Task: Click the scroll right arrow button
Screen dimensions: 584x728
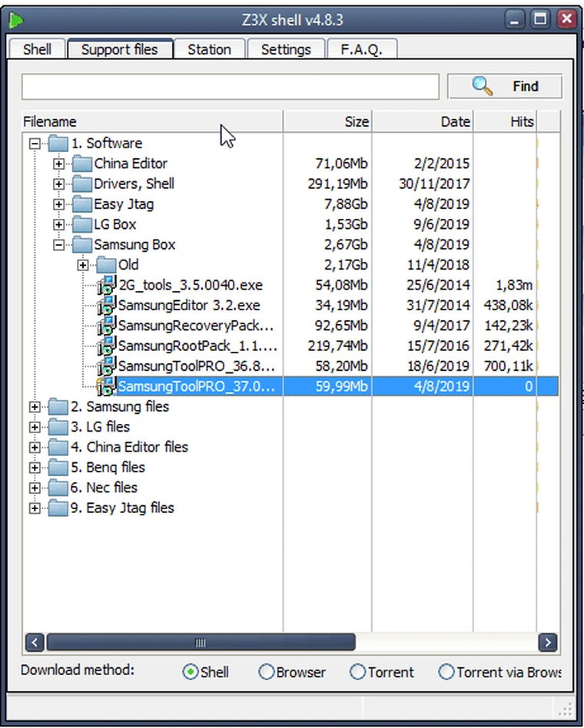Action: (x=548, y=643)
